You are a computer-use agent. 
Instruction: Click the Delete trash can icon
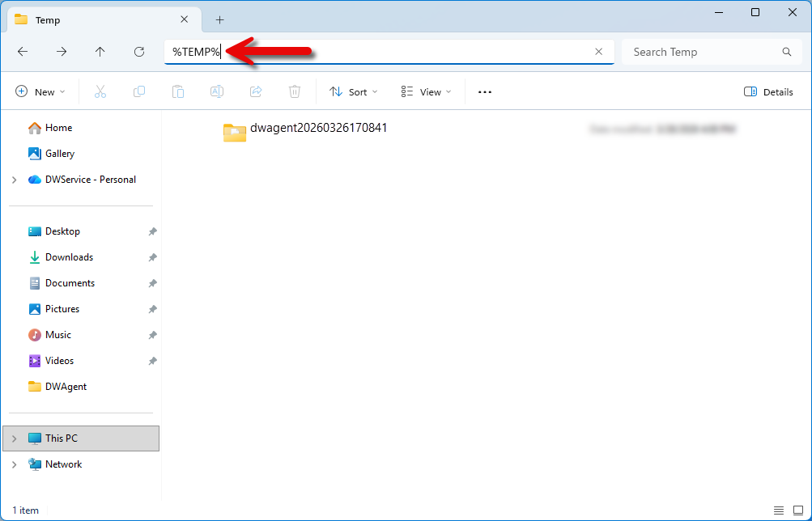pyautogui.click(x=295, y=92)
